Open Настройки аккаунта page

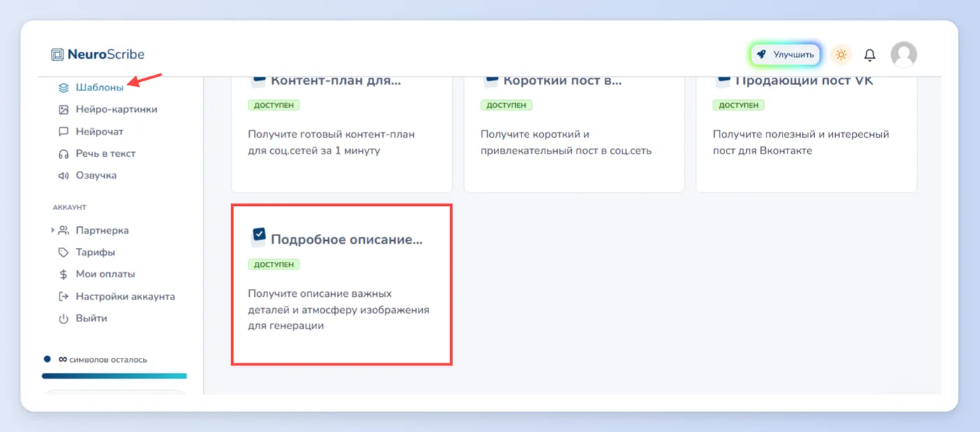pyautogui.click(x=125, y=296)
